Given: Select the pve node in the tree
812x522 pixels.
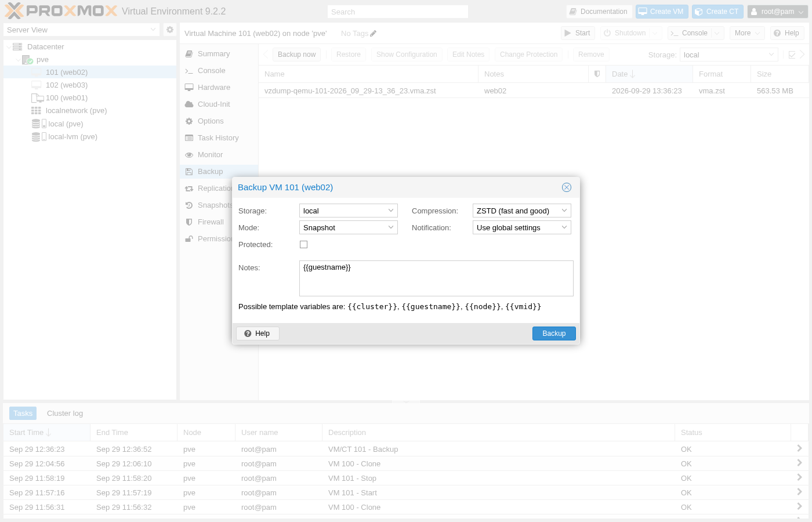Looking at the screenshot, I should (42, 60).
